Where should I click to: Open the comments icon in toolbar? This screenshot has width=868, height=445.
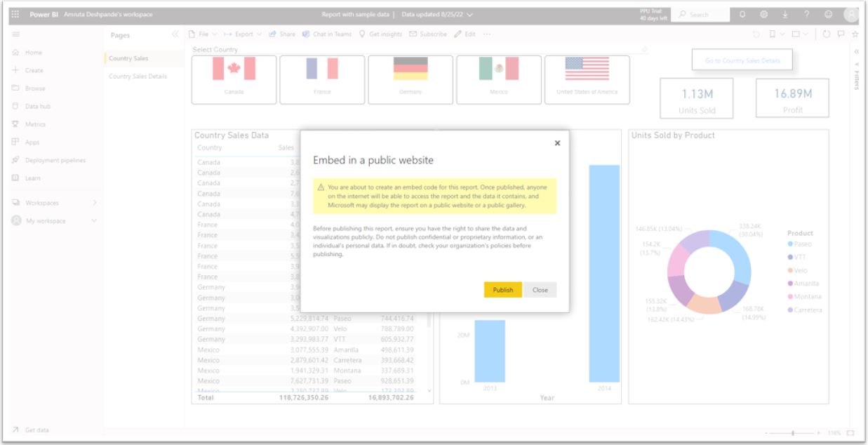click(x=841, y=34)
